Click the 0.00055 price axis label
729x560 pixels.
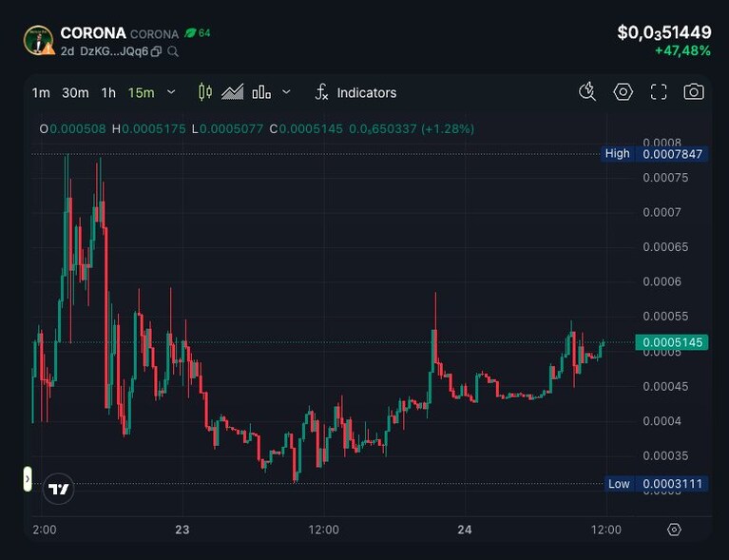pyautogui.click(x=665, y=317)
